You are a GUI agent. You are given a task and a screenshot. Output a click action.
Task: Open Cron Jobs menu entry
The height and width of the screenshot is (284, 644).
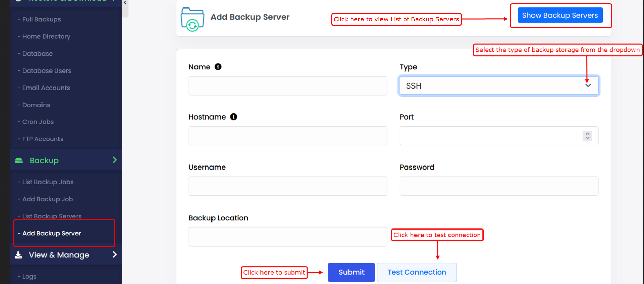38,122
